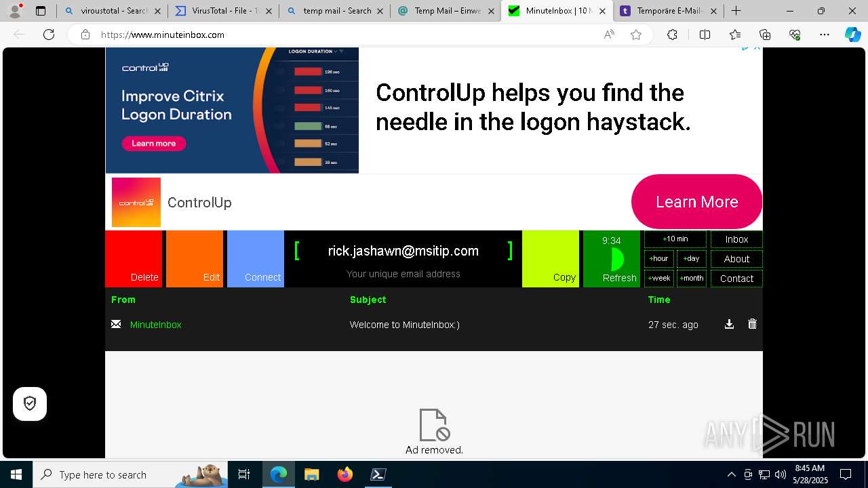868x488 pixels.
Task: Open clock showing 8:45 AM
Action: tap(810, 474)
